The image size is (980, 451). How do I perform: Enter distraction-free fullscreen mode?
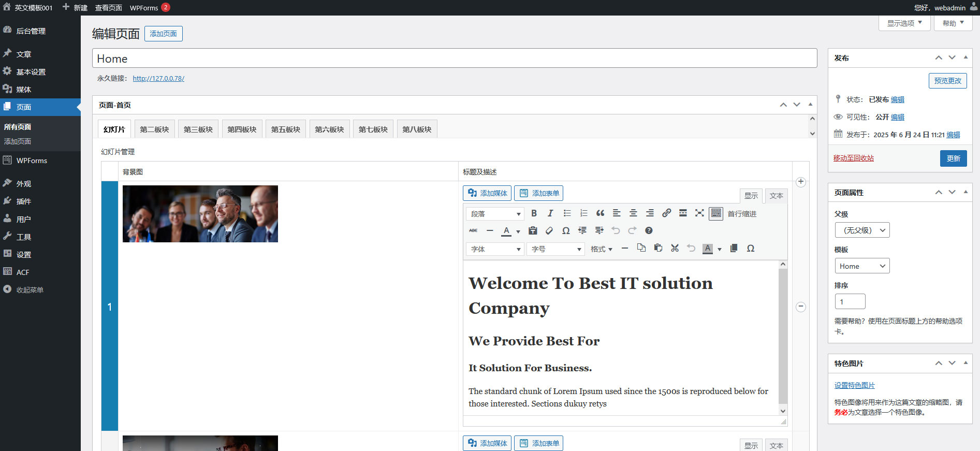click(699, 213)
